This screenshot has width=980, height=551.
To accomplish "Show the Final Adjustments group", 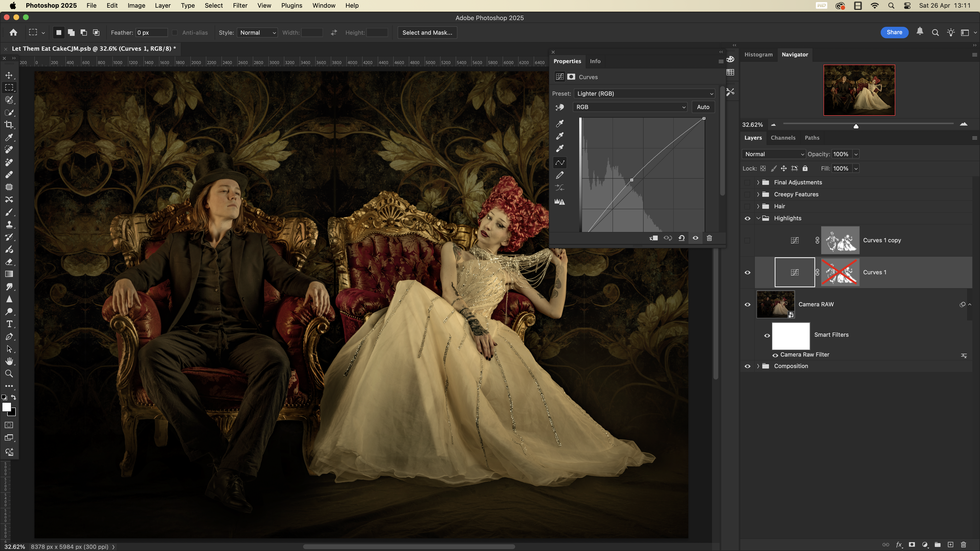I will (x=747, y=182).
